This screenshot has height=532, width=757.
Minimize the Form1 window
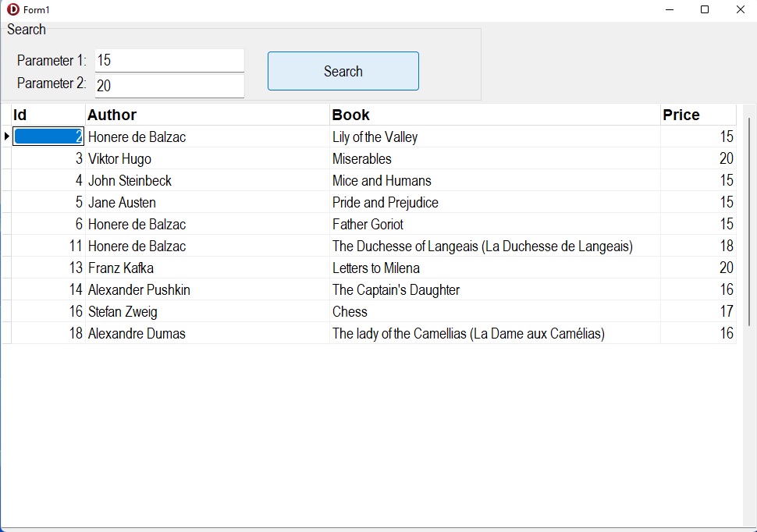point(670,9)
